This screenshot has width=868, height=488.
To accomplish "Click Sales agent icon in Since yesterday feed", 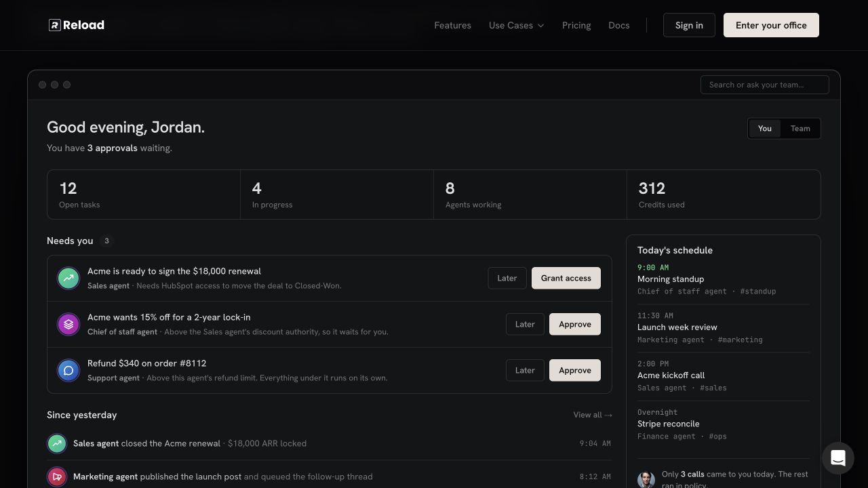I will pyautogui.click(x=57, y=443).
